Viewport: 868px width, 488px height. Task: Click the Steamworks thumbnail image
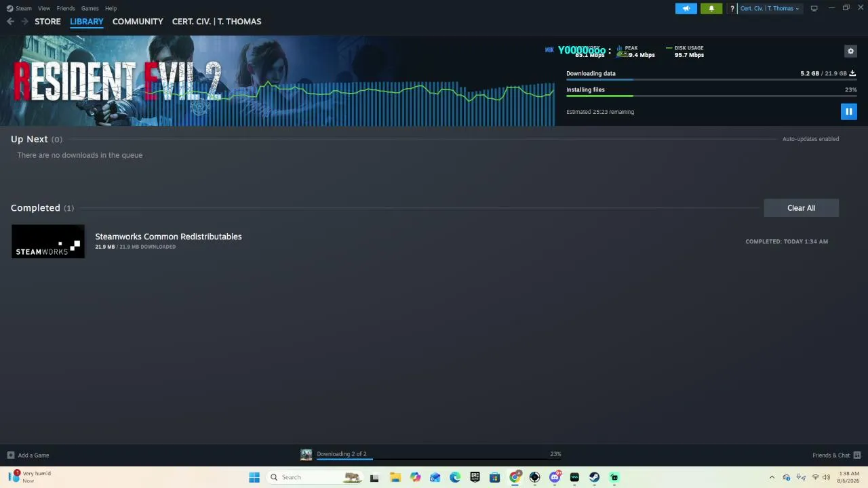click(x=48, y=241)
